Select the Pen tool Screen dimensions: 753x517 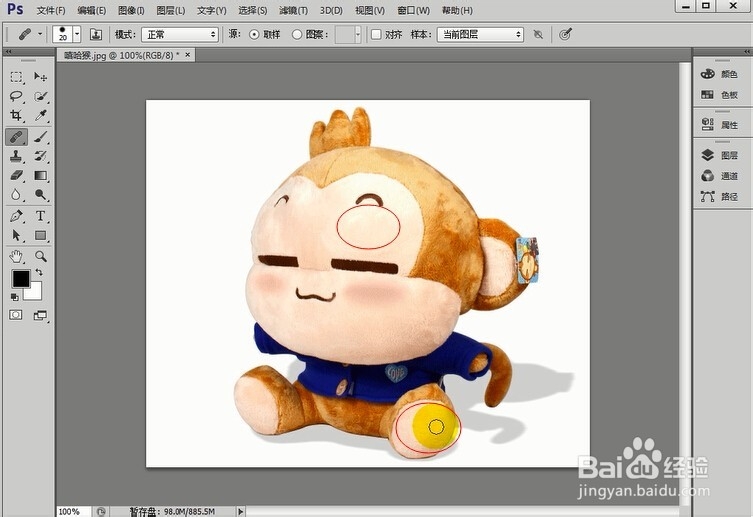(16, 216)
